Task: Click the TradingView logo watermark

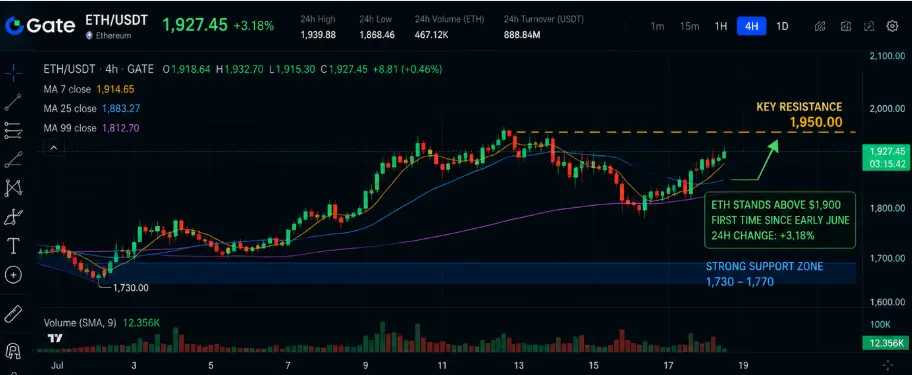Action: pyautogui.click(x=55, y=338)
